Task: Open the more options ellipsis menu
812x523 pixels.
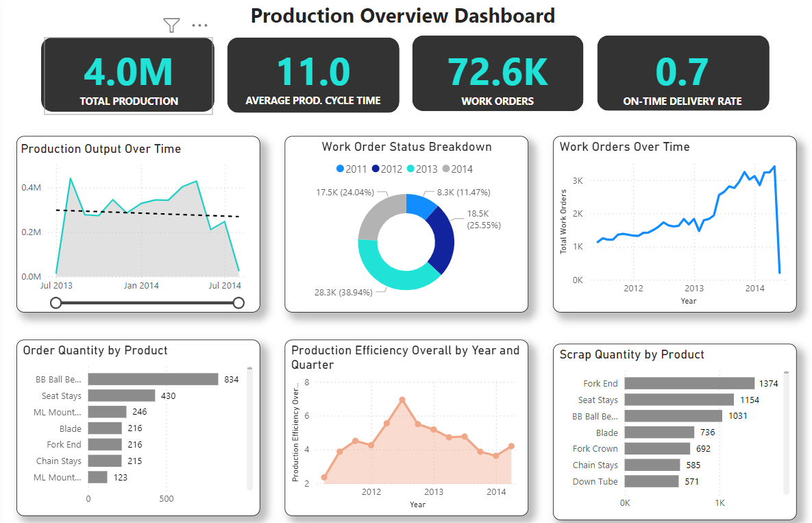Action: click(x=199, y=25)
